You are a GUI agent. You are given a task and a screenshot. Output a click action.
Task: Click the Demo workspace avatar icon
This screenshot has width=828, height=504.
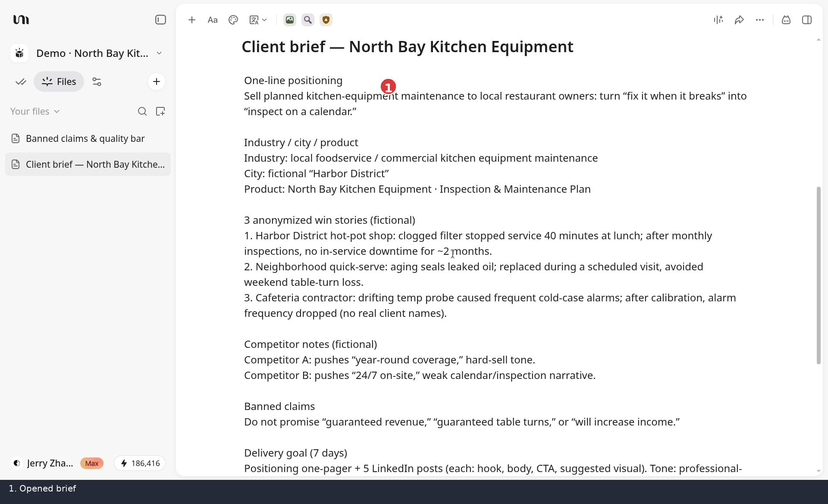pyautogui.click(x=19, y=53)
